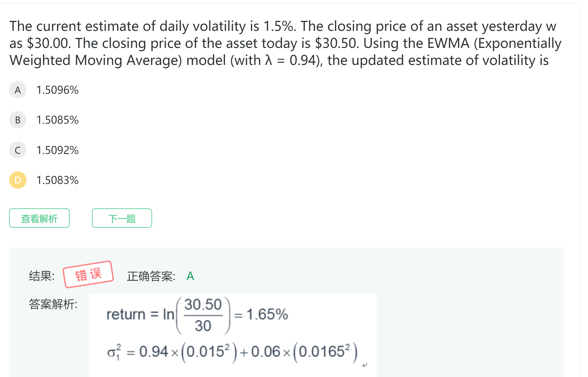Click the 答案解析 label
Image resolution: width=588 pixels, height=377 pixels.
click(53, 304)
